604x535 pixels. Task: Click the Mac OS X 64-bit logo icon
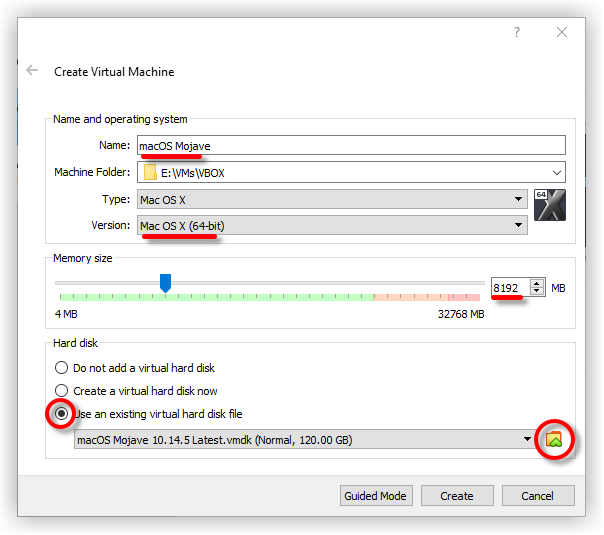[x=551, y=204]
